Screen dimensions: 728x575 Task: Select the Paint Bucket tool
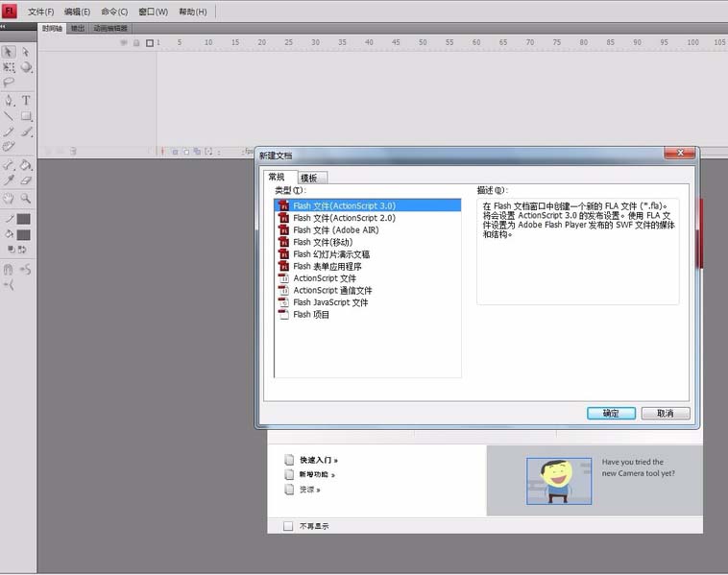point(26,165)
